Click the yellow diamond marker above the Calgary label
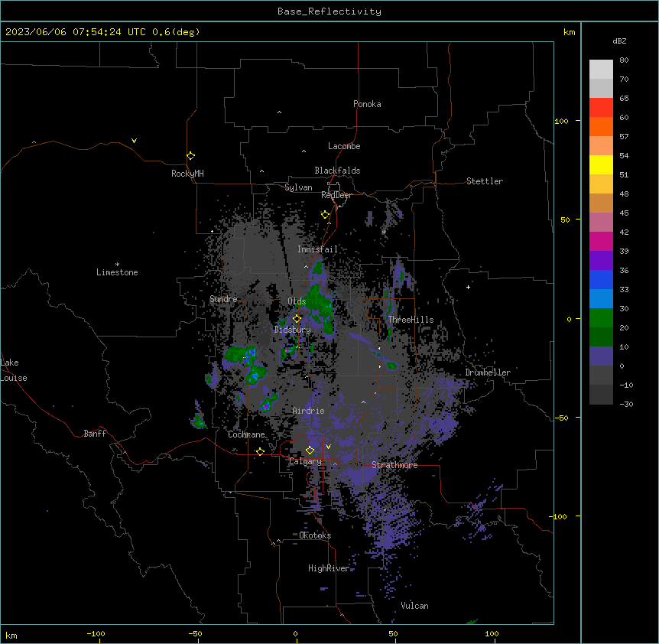 (x=310, y=450)
